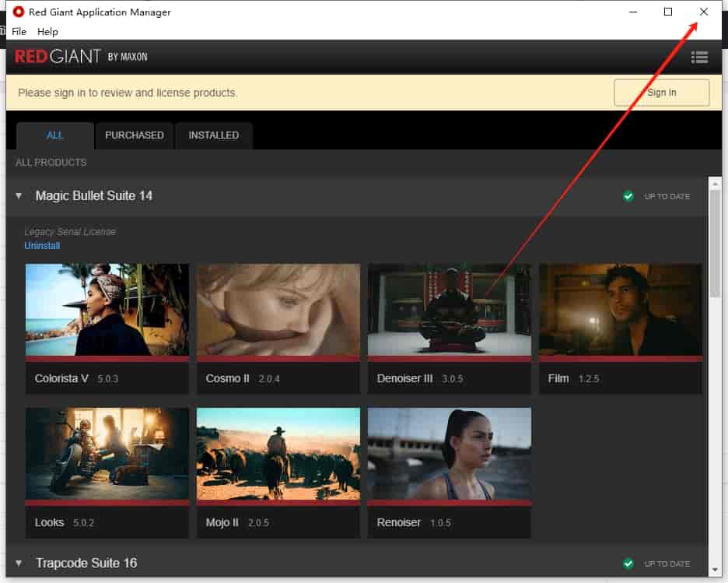Viewport: 728px width, 583px height.
Task: Click the Red Giant app icon in title bar
Action: (x=19, y=12)
